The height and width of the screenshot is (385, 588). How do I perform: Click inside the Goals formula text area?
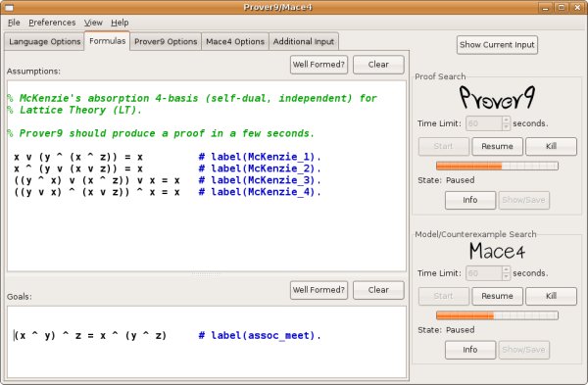207,342
